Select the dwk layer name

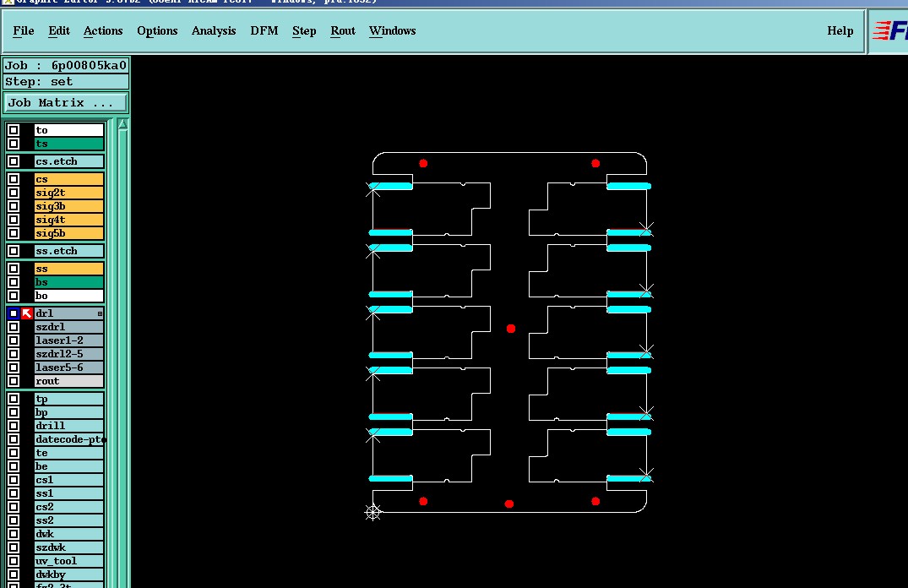pos(69,534)
